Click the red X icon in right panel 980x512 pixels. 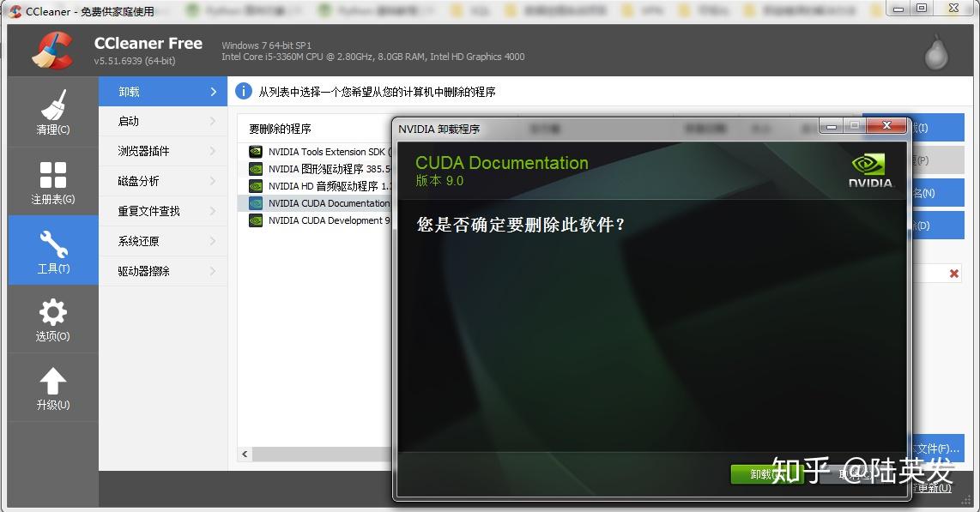pos(953,273)
